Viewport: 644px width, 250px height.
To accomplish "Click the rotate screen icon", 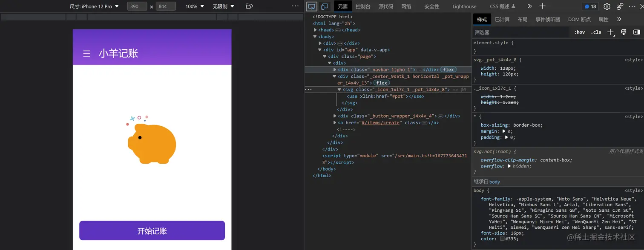I will point(249,6).
